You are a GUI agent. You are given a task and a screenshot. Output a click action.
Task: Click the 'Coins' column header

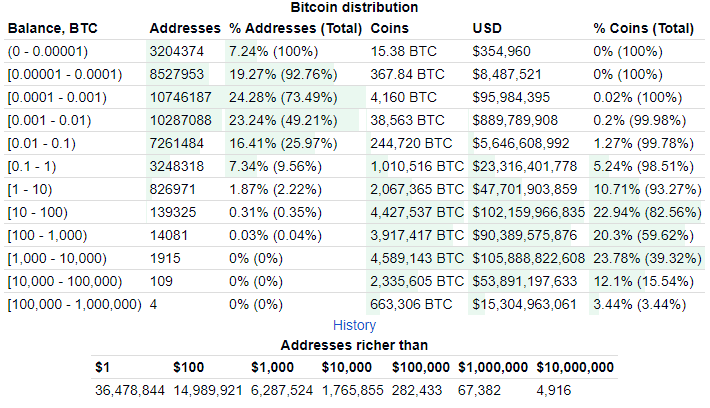tap(389, 28)
